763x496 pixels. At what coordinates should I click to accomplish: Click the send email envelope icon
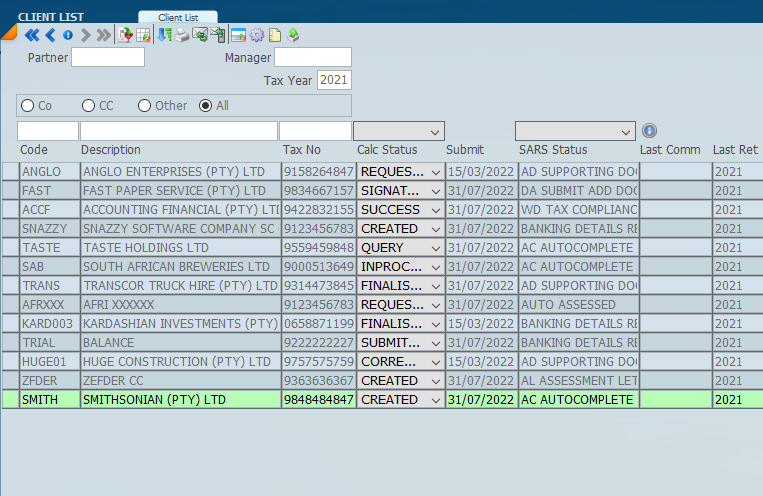tap(200, 35)
